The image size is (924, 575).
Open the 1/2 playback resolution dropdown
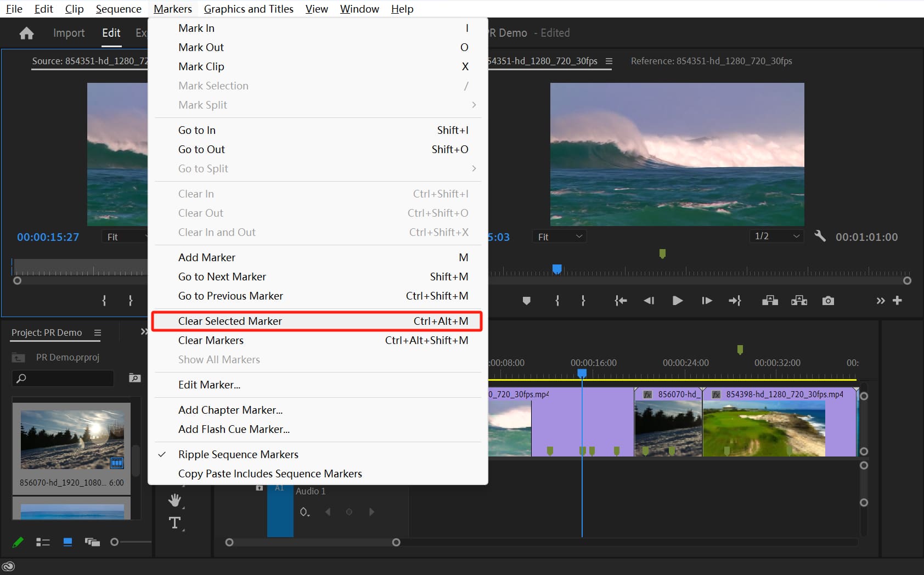click(x=776, y=236)
